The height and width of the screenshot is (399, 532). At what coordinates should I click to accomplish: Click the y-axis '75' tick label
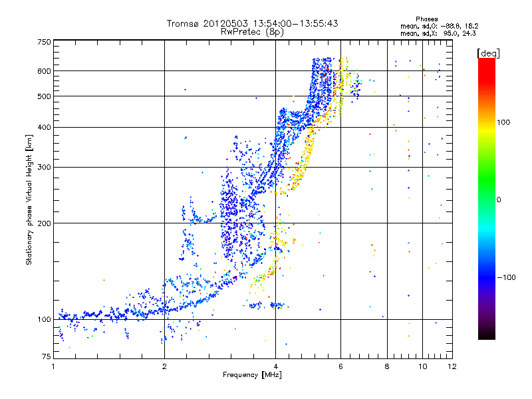47,356
